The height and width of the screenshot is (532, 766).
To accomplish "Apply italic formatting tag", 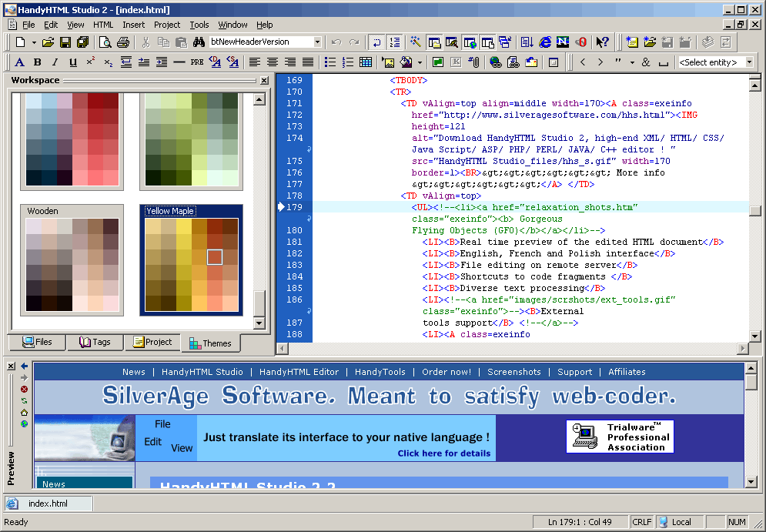I will click(55, 62).
